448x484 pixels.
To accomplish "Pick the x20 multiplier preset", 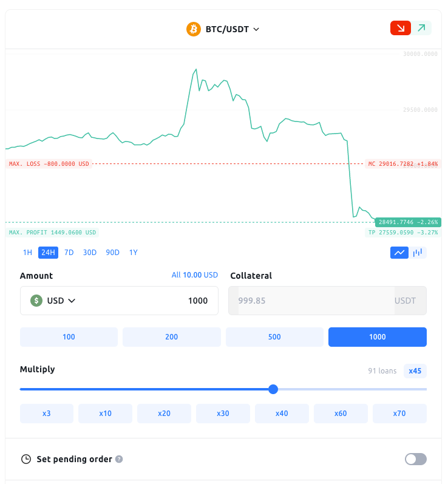I will 164,414.
